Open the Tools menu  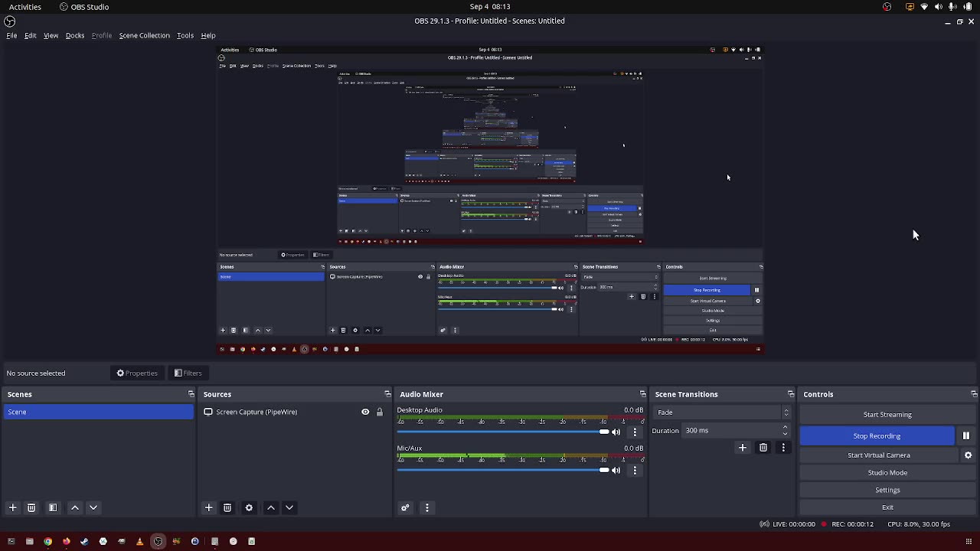185,35
